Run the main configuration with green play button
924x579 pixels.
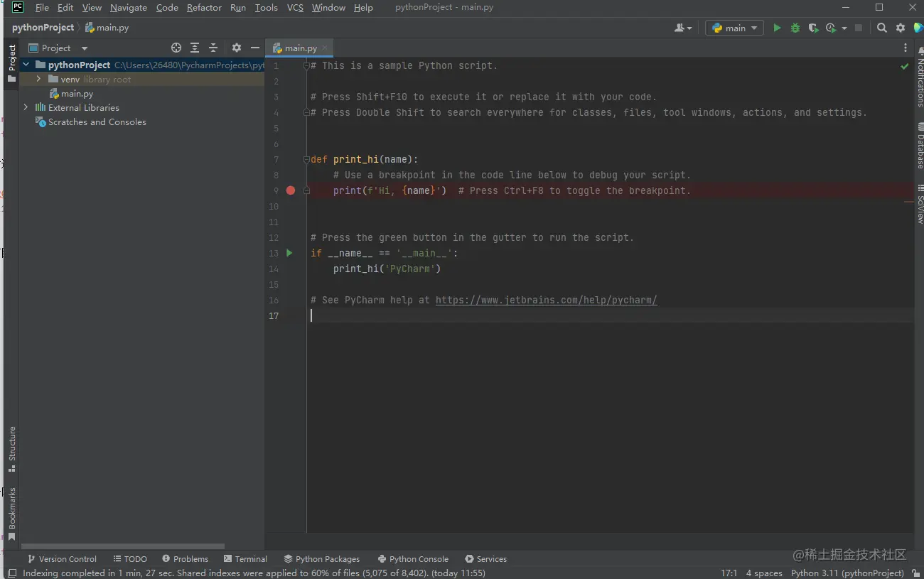point(777,28)
